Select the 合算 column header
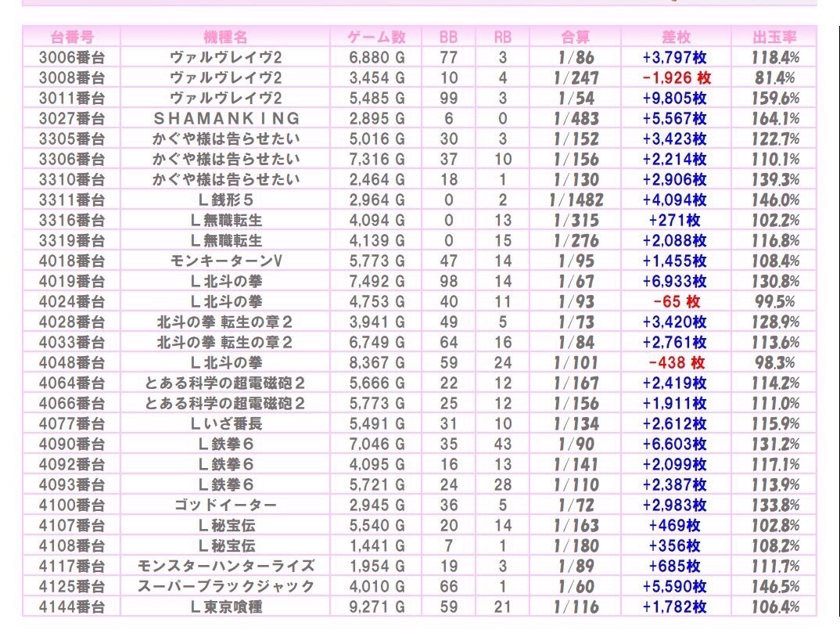Screen dimensions: 840x637 (575, 37)
